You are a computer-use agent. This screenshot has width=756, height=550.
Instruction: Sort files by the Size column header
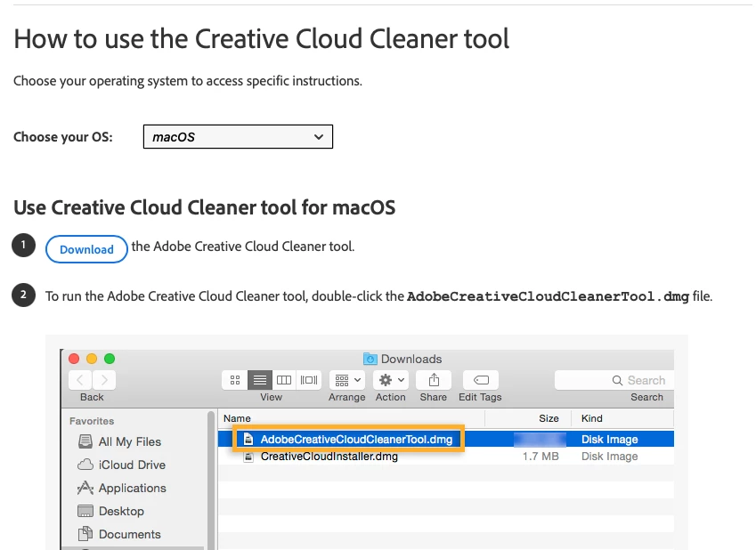(x=528, y=418)
